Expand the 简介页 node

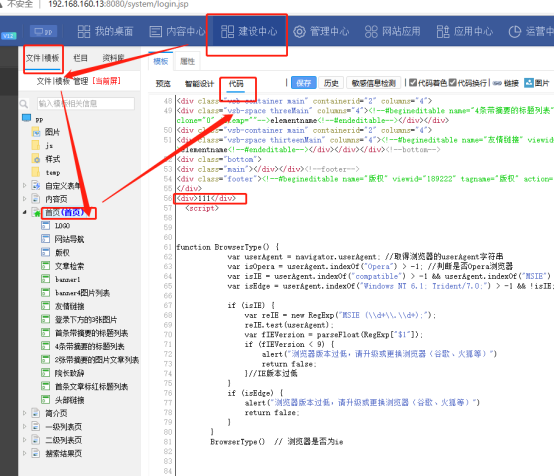(x=24, y=413)
